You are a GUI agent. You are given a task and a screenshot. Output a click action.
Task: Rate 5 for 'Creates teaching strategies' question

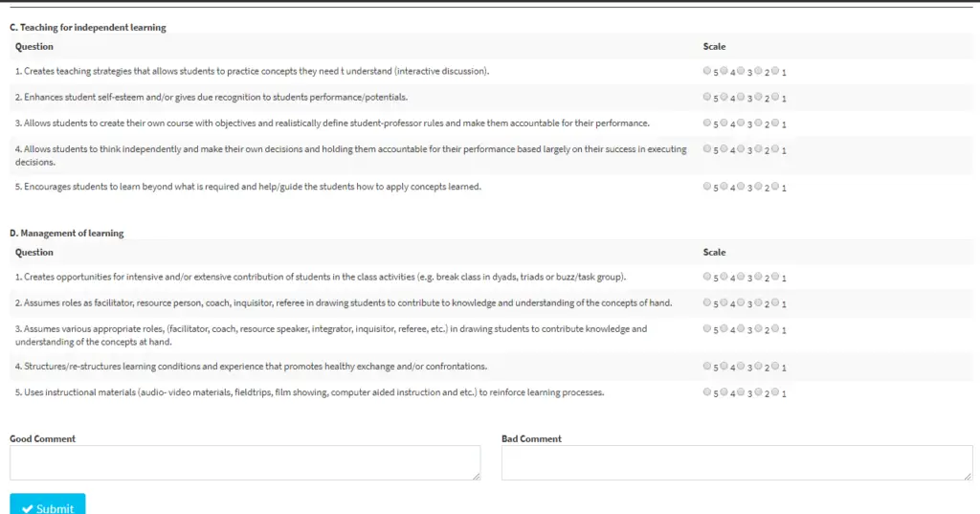tap(707, 71)
